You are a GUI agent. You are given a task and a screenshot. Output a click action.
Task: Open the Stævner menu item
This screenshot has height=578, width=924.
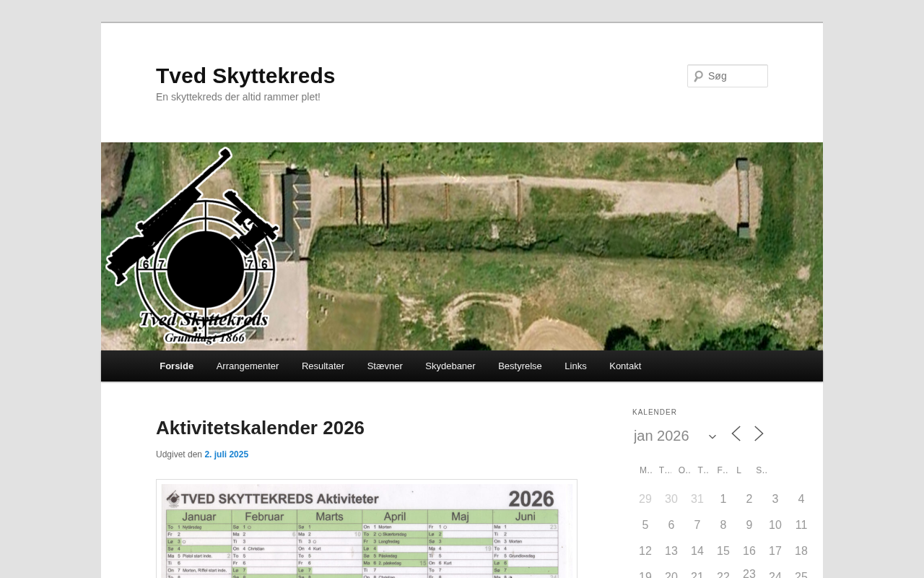[385, 366]
